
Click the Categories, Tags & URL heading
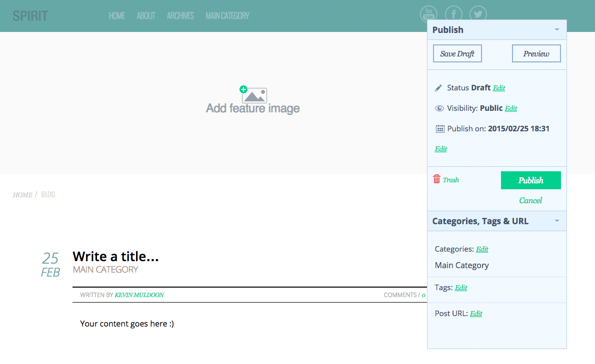(x=480, y=221)
